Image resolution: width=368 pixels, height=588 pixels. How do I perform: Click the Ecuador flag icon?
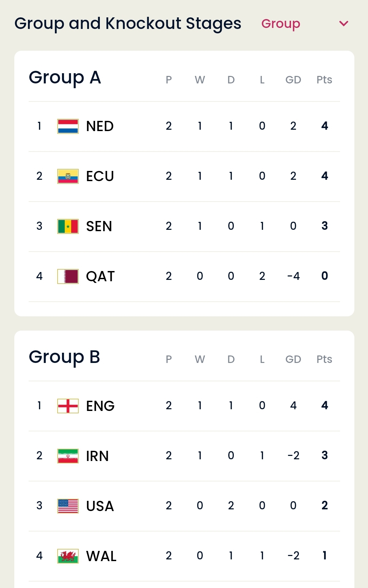(x=68, y=176)
